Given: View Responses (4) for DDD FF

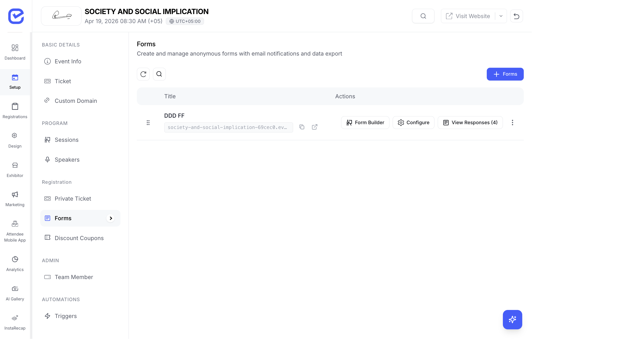Looking at the screenshot, I should pyautogui.click(x=470, y=123).
